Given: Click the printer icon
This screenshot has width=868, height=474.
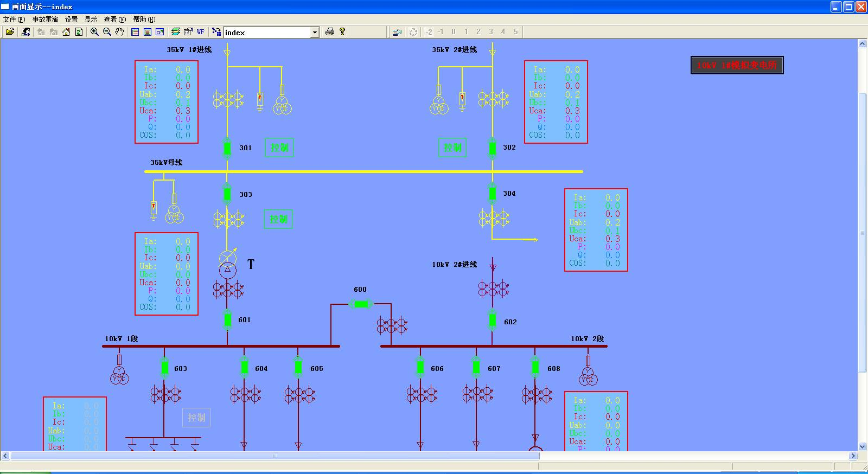Looking at the screenshot, I should coord(329,32).
